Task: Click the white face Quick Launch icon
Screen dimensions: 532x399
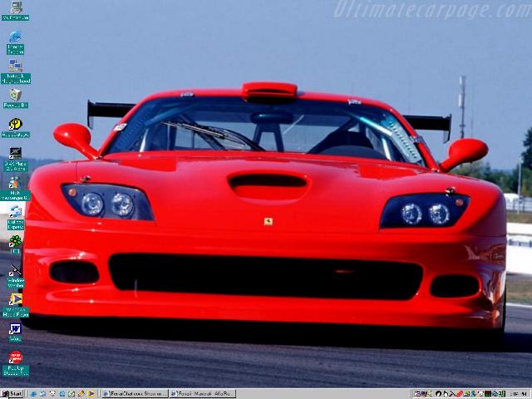Action: tap(52, 394)
